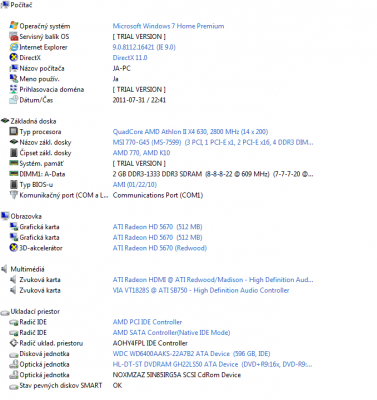Click the Prihlasovacia doména icon
The width and height of the screenshot is (377, 400).
click(x=13, y=89)
